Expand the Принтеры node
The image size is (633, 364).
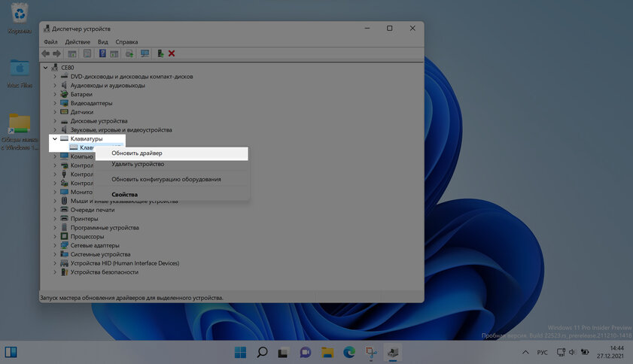click(x=55, y=219)
